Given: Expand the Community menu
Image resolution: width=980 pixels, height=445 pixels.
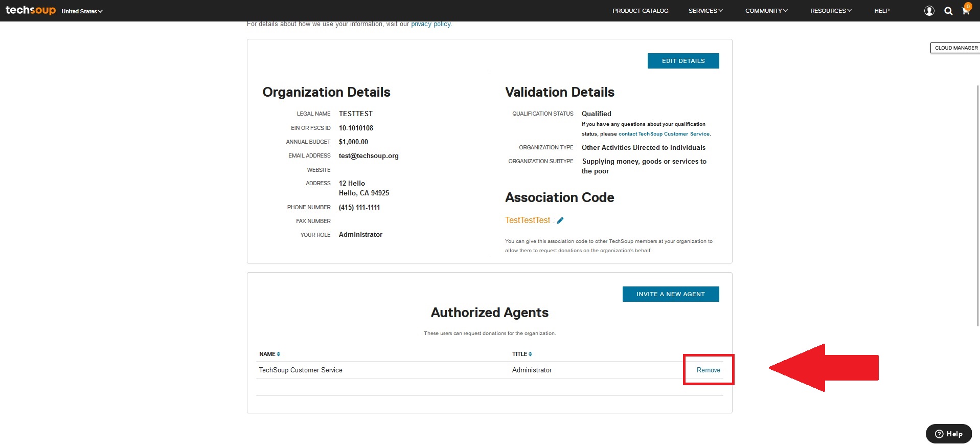Looking at the screenshot, I should tap(766, 11).
